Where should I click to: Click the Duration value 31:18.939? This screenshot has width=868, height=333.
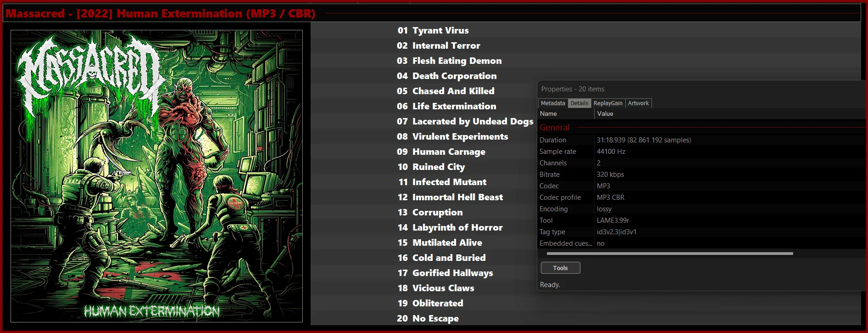tap(644, 140)
